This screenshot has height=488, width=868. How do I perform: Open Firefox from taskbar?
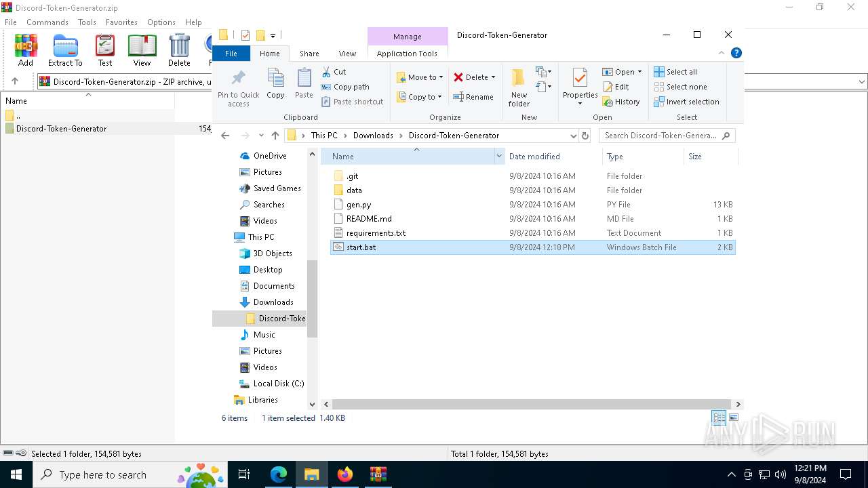(x=345, y=474)
